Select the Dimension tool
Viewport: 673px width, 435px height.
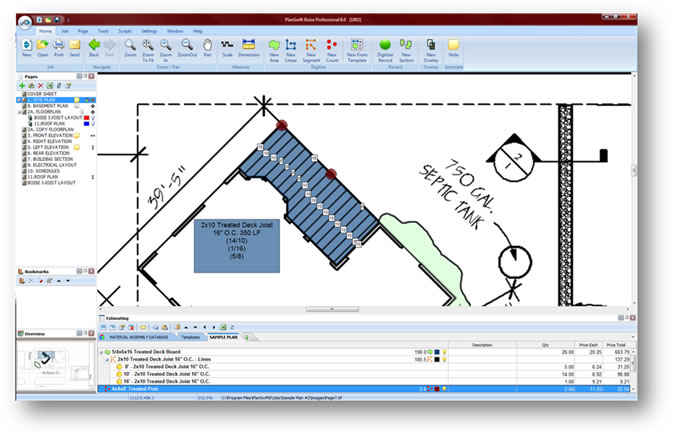[248, 46]
